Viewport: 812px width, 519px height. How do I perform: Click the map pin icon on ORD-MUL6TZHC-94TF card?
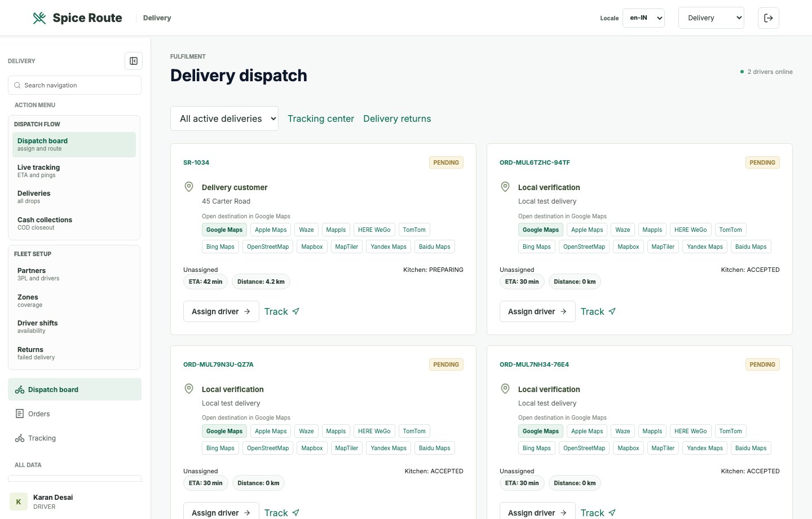point(505,187)
